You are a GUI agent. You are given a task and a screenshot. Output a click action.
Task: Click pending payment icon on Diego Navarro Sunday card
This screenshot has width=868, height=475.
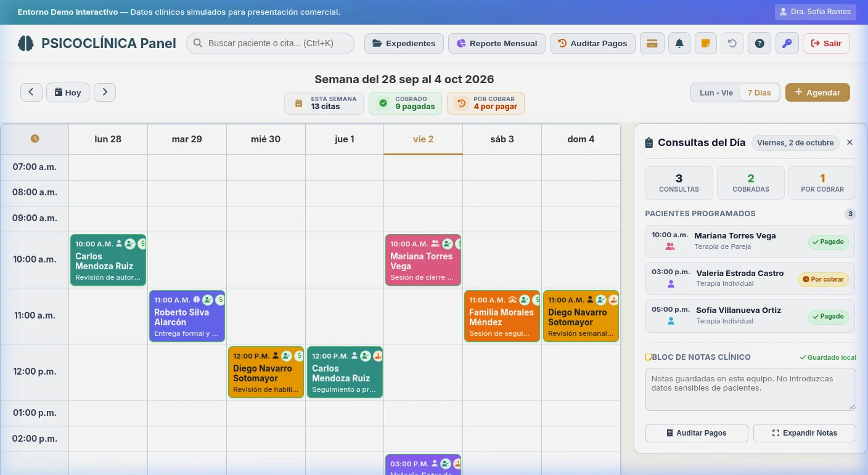click(613, 300)
